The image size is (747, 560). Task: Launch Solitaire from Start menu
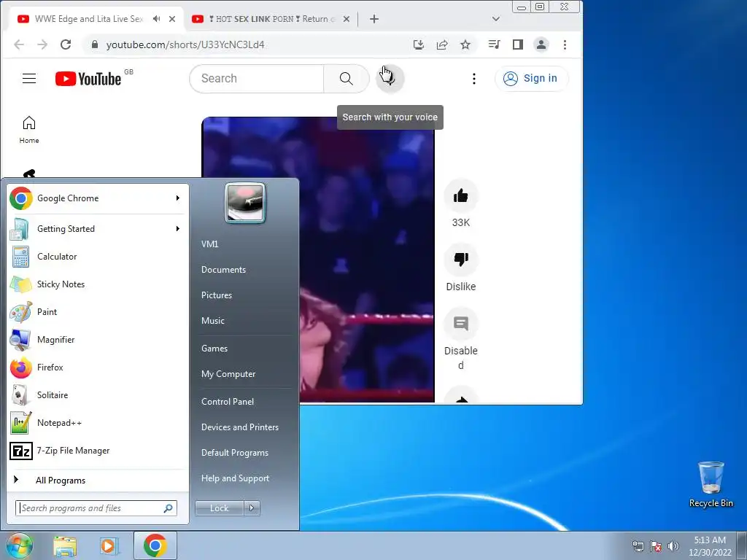(x=98, y=394)
